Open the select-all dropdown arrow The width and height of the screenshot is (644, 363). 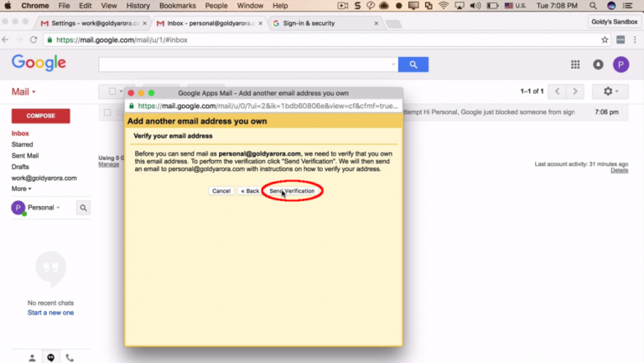[x=121, y=91]
